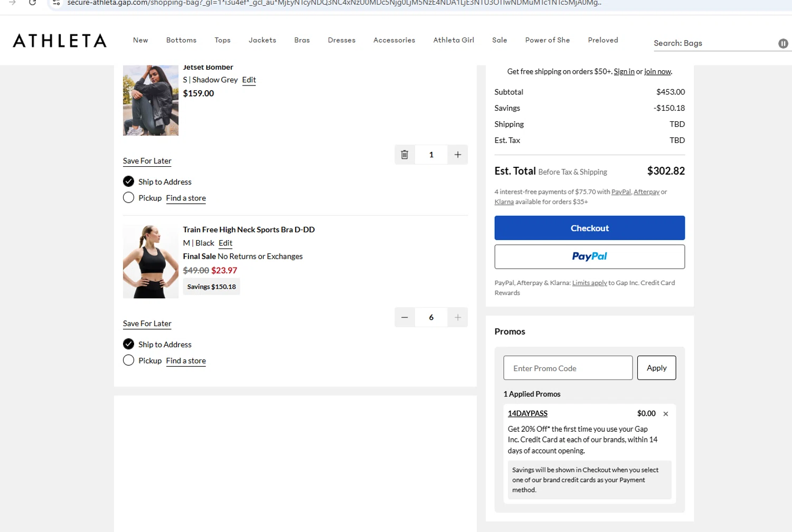Edit the sports bra options
Viewport: 792px width, 532px height.
(225, 243)
